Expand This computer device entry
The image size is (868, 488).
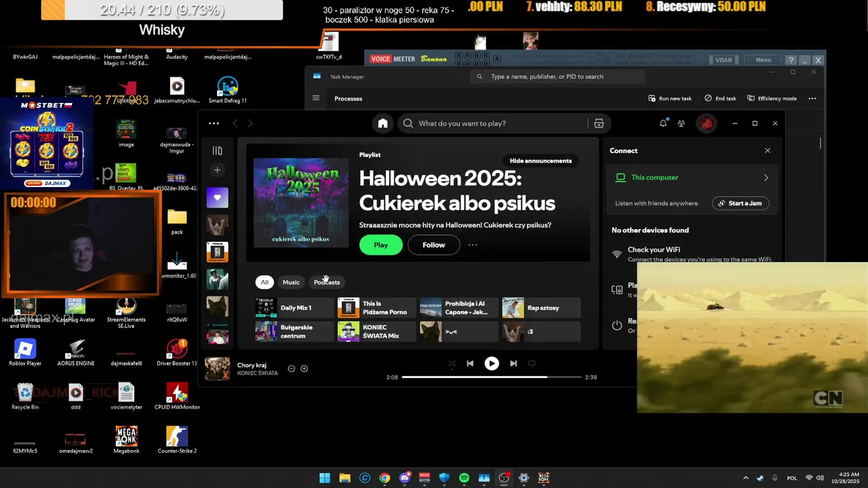pos(693,178)
